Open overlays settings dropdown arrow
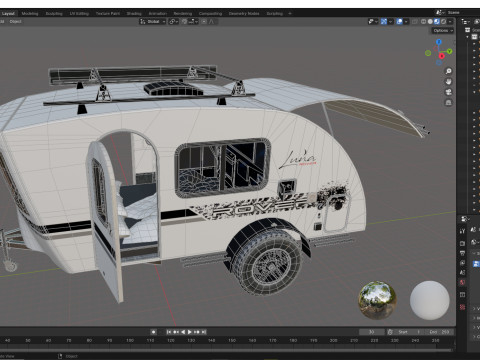Screen dimensions: 480x360 pyautogui.click(x=406, y=21)
